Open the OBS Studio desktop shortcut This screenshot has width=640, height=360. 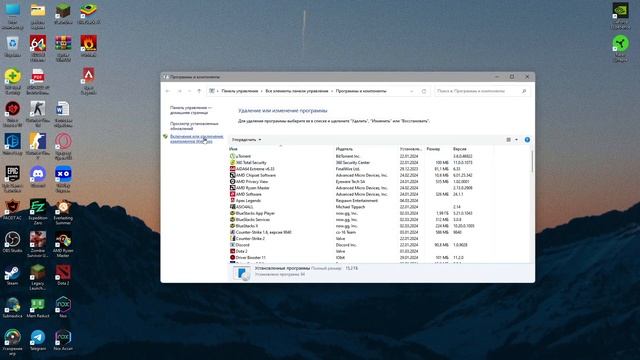(x=12, y=242)
